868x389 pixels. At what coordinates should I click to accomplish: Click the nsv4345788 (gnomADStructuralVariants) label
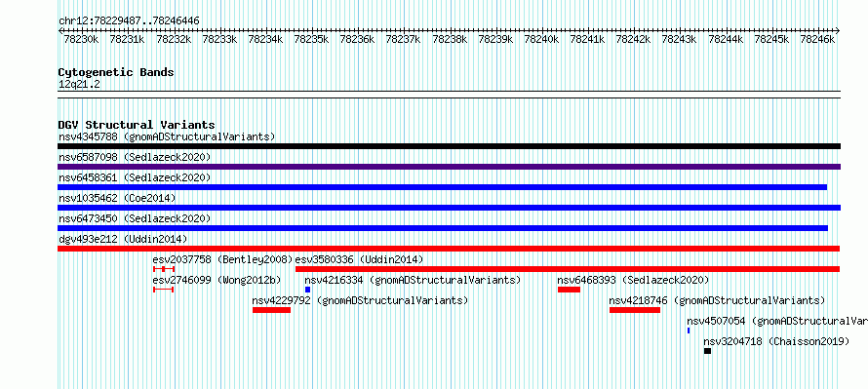(167, 136)
